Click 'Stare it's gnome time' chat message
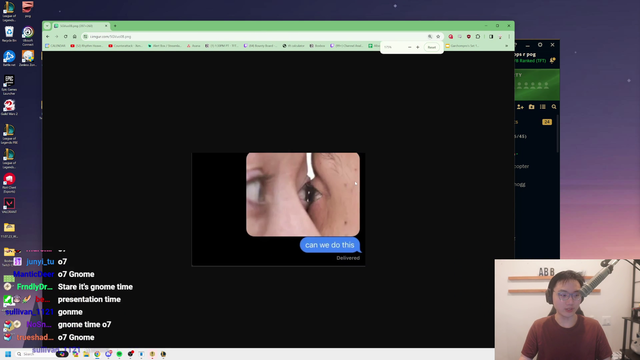640x360 pixels. pos(95,287)
